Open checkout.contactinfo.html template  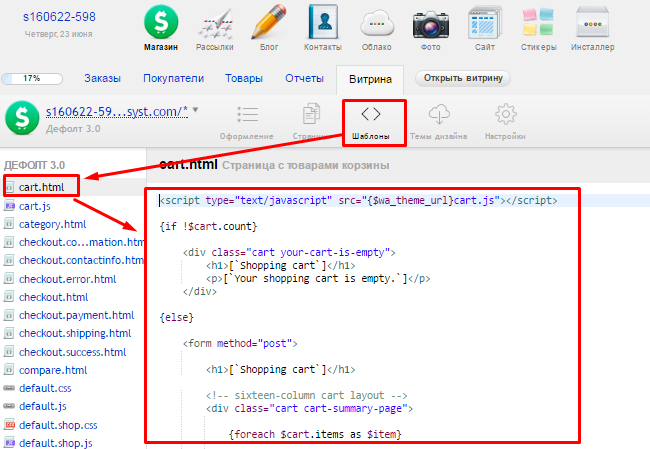pos(81,260)
